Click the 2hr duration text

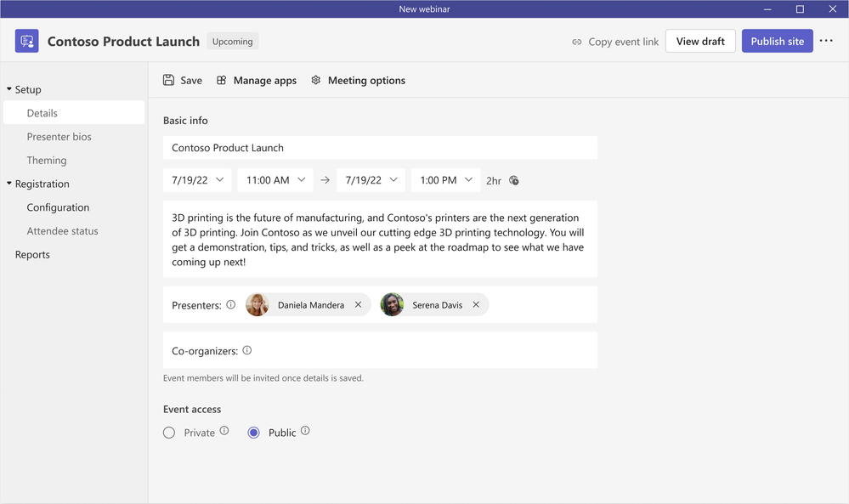pyautogui.click(x=493, y=181)
